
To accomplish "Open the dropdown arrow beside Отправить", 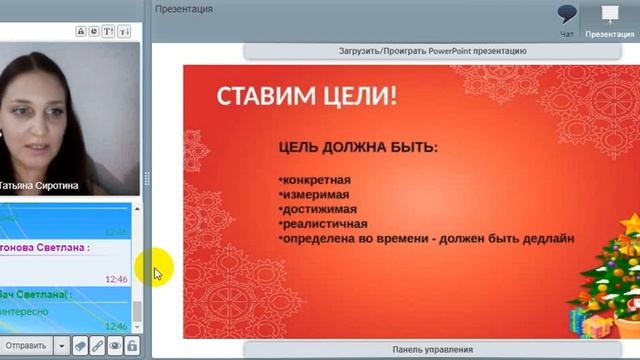I will pyautogui.click(x=62, y=346).
